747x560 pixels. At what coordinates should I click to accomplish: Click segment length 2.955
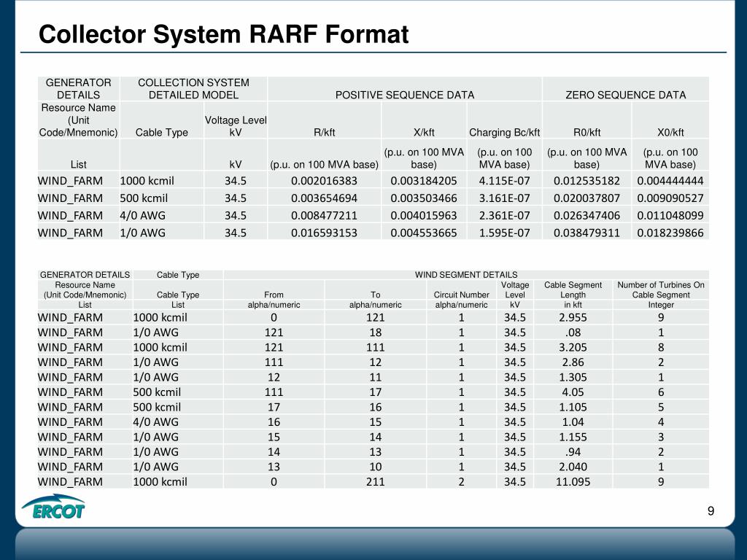(573, 318)
